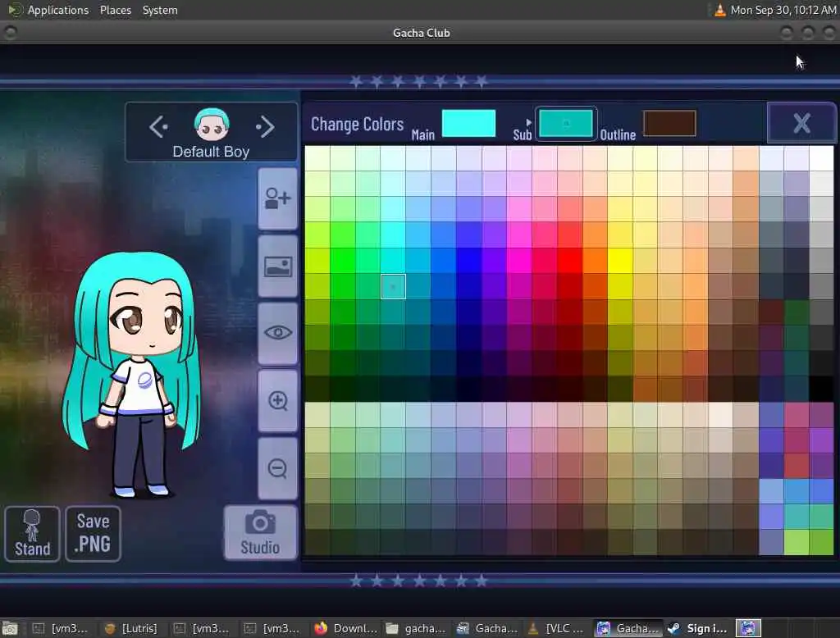Switch to the Lutris taskbar window

pyautogui.click(x=131, y=628)
